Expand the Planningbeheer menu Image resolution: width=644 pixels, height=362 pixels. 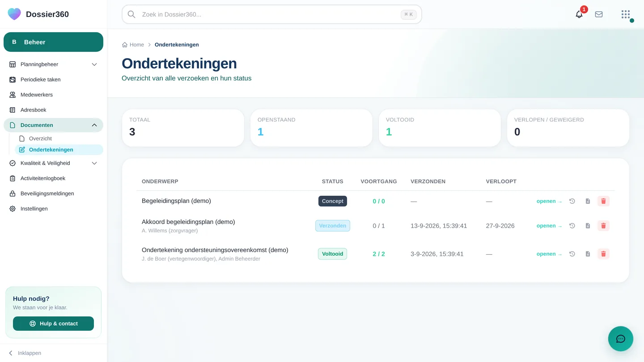(53, 64)
